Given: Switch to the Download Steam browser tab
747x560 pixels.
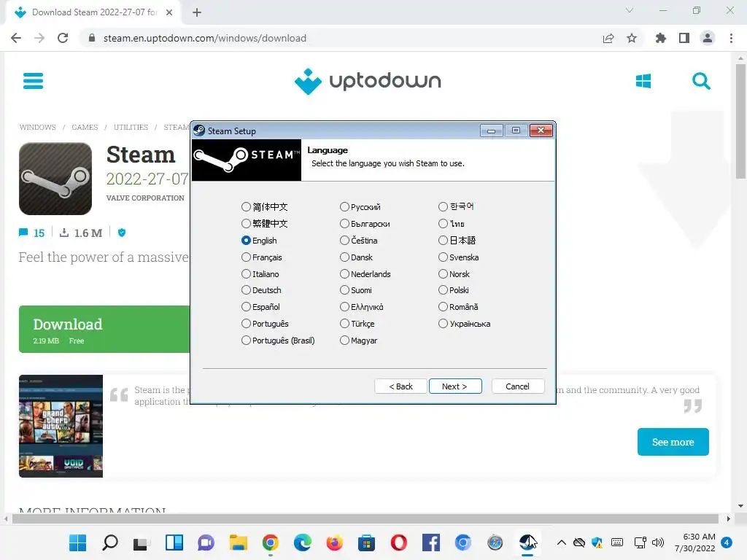Looking at the screenshot, I should click(93, 12).
